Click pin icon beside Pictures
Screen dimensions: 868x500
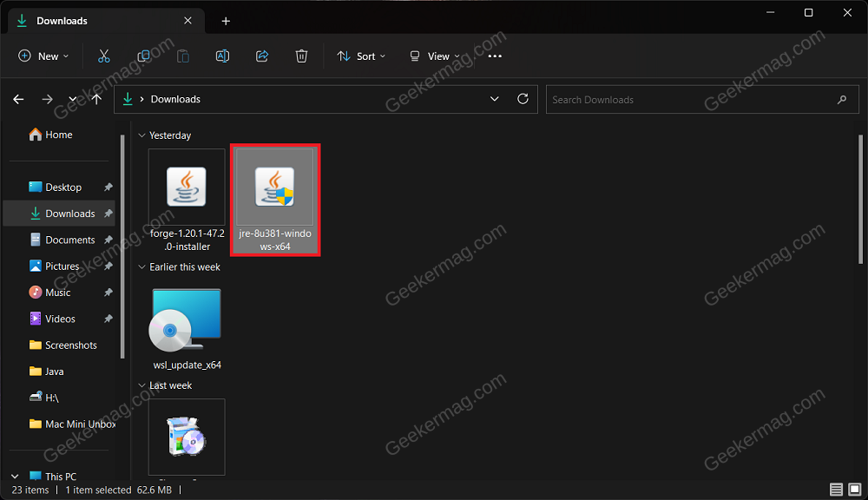click(x=108, y=266)
